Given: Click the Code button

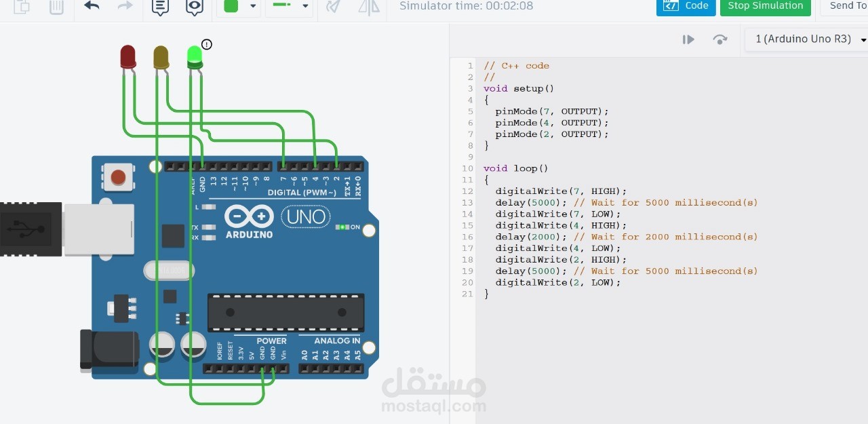Looking at the screenshot, I should [x=686, y=6].
